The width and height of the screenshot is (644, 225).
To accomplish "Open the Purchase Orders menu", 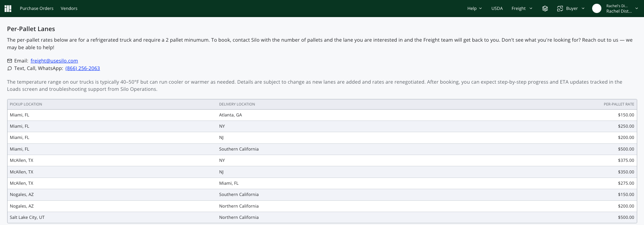I will [36, 9].
